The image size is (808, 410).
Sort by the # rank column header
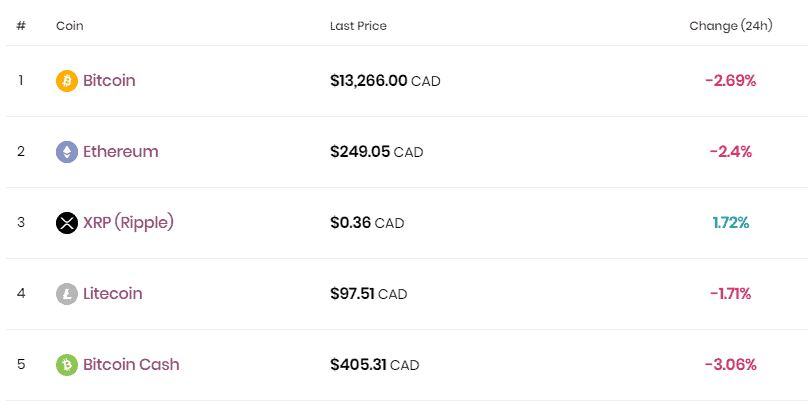coord(21,26)
